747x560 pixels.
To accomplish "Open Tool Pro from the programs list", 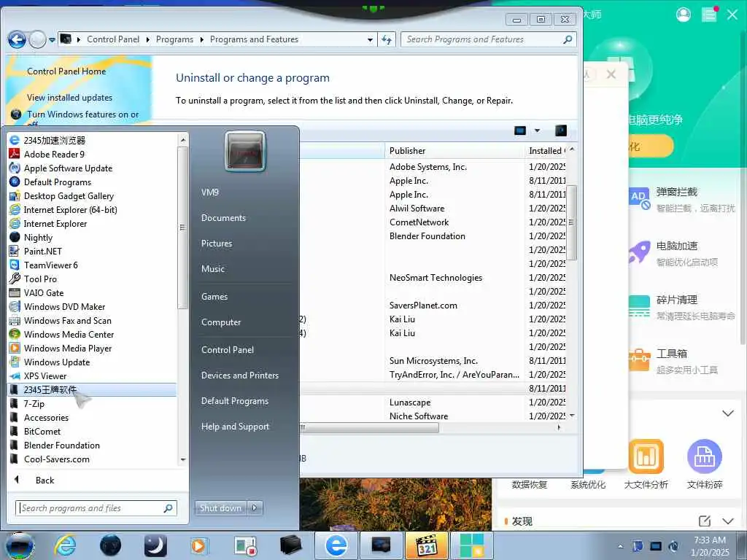I will 40,279.
